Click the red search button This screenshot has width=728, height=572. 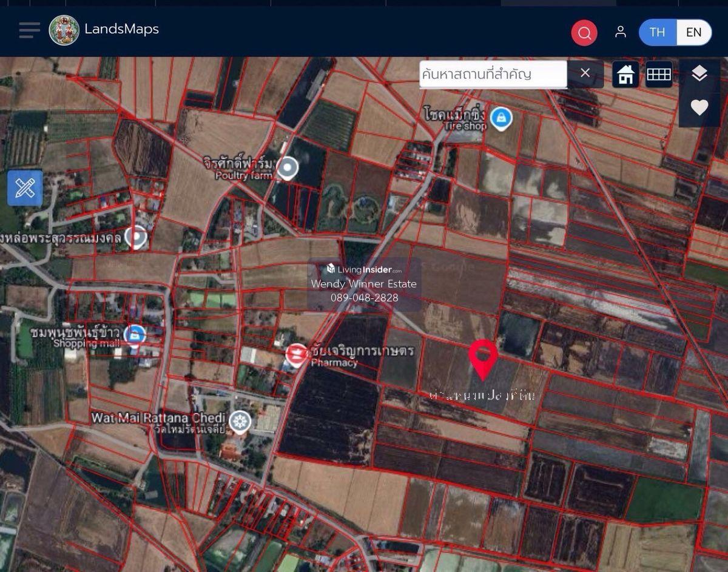click(584, 33)
